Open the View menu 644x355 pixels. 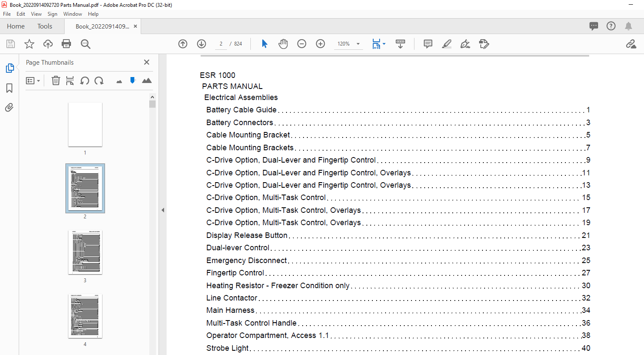coord(36,14)
